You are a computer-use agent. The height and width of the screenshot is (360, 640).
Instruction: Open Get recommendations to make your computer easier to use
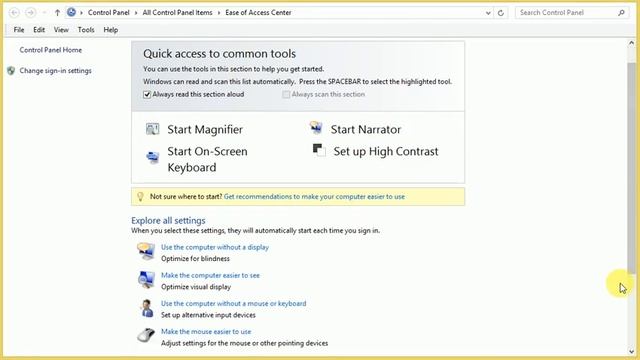[314, 197]
